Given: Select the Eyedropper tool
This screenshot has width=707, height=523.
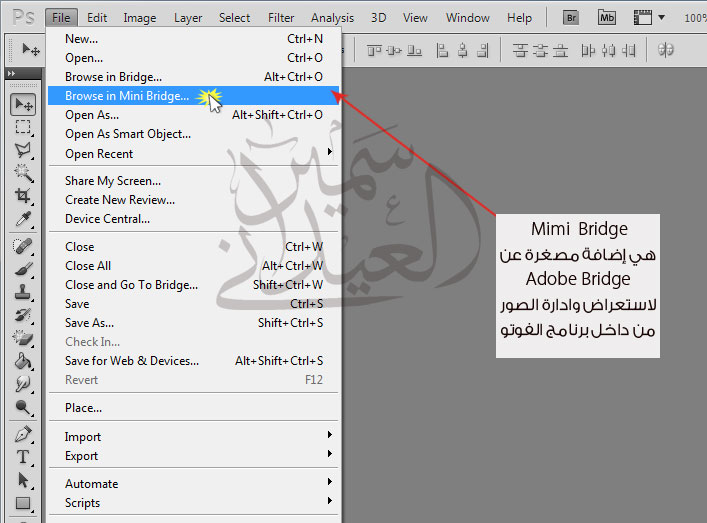Looking at the screenshot, I should coord(23,219).
